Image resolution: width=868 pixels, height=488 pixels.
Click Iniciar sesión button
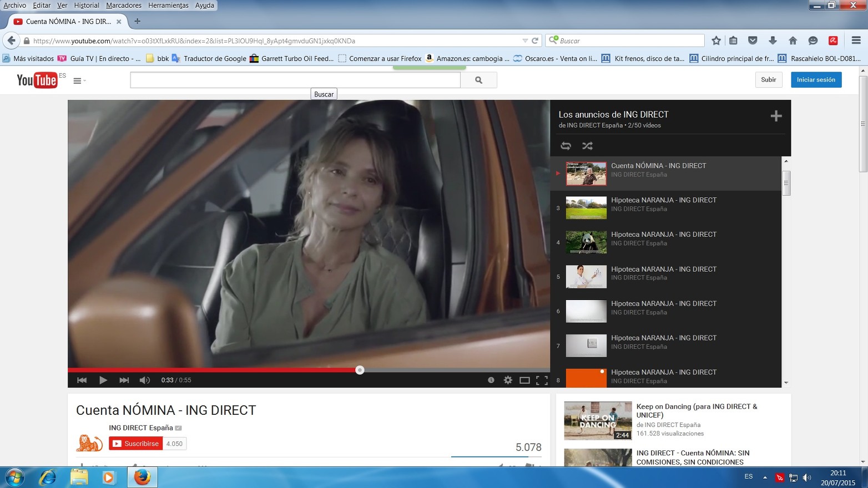coord(816,80)
